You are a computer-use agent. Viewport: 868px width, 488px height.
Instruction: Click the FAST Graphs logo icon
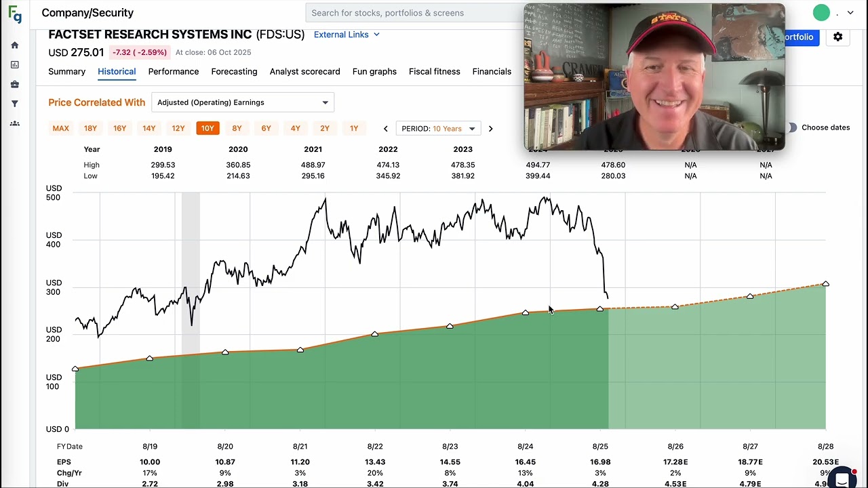15,13
